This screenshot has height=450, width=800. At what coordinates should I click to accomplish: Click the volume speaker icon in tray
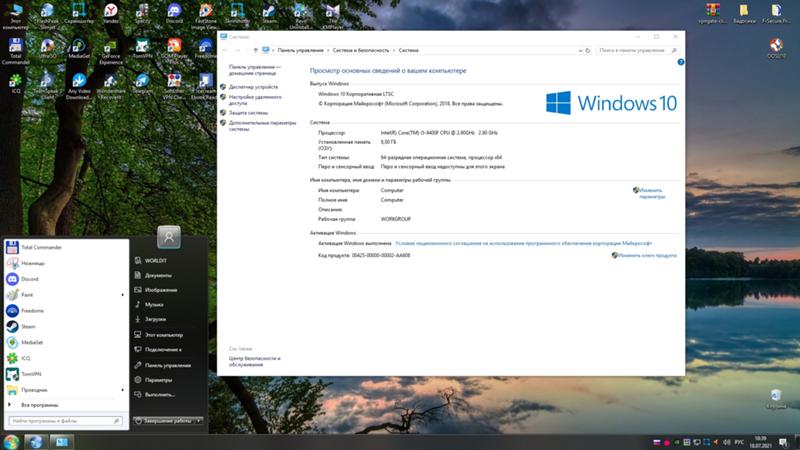coord(727,442)
